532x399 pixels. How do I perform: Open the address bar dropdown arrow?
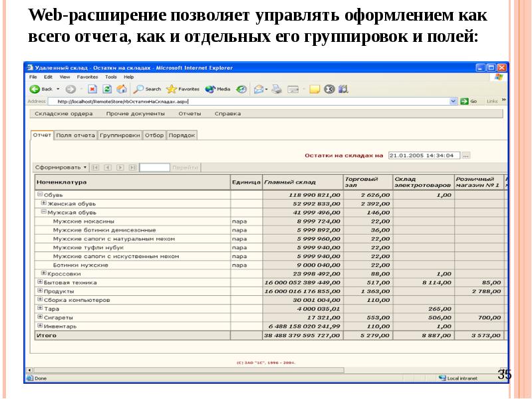click(x=454, y=102)
